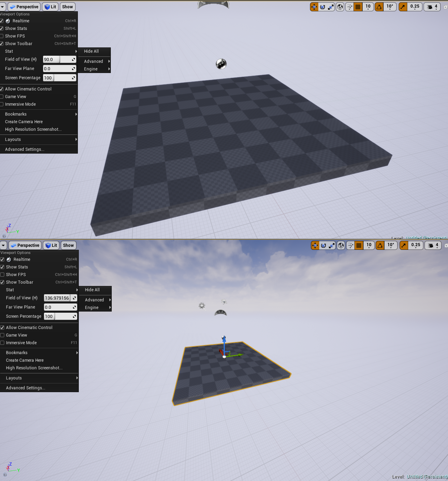Image resolution: width=448 pixels, height=481 pixels.
Task: Toggle Show FPS checkbox in top menu
Action: click(x=2, y=36)
